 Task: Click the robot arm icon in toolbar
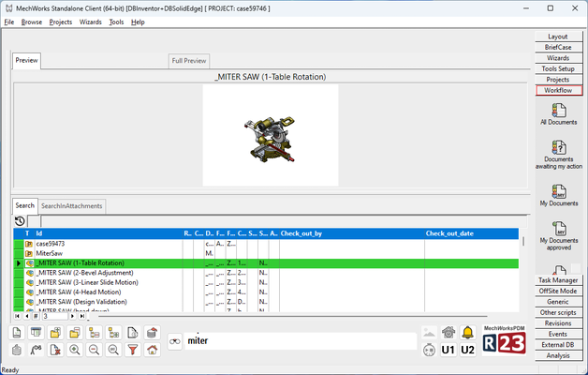(36, 350)
